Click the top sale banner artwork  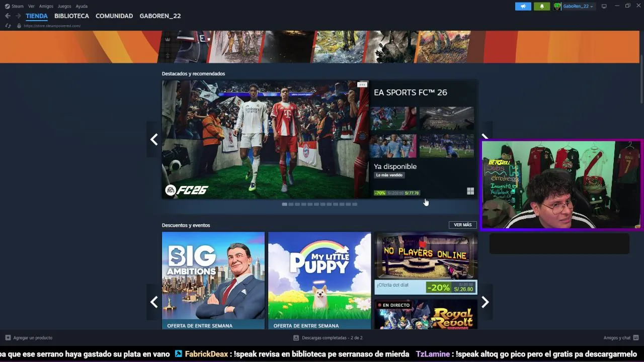pyautogui.click(x=319, y=47)
